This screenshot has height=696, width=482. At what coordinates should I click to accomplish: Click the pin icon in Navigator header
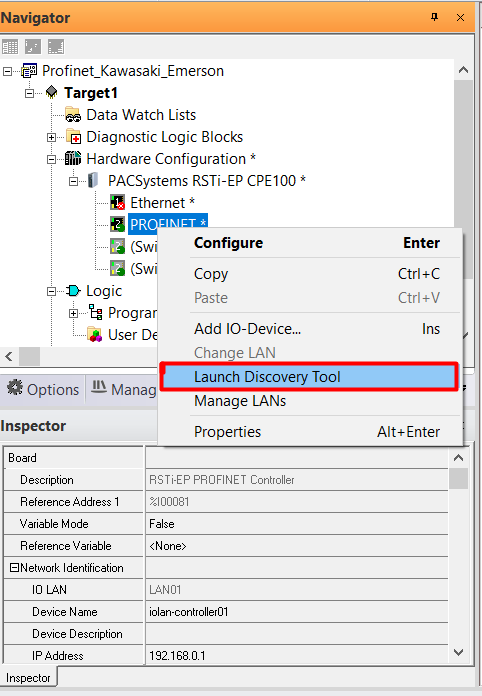click(435, 17)
